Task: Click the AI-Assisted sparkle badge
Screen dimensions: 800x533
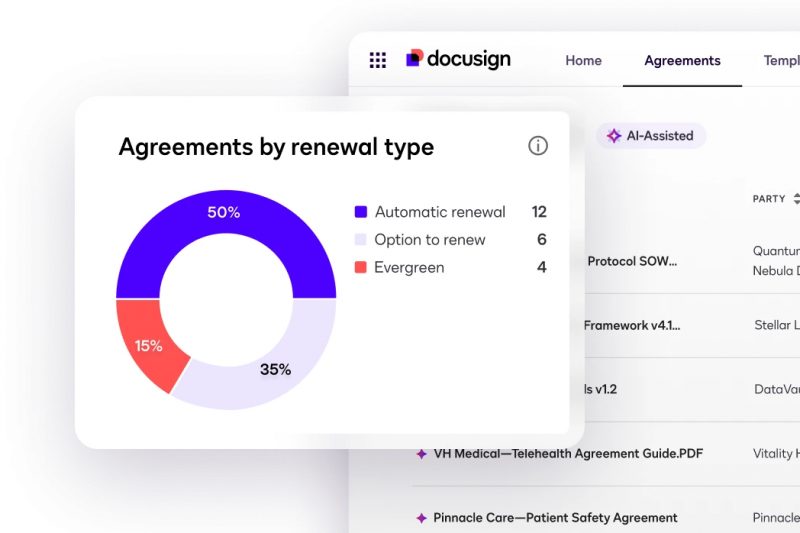Action: 651,136
